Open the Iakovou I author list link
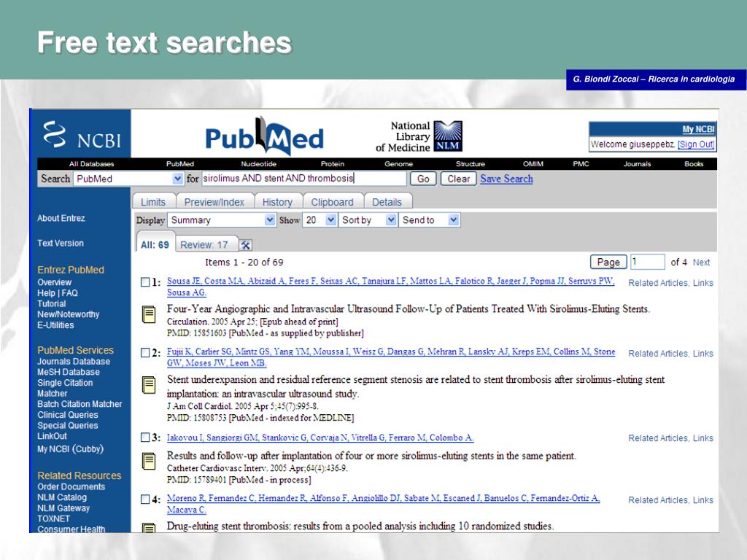The image size is (747, 560). (x=320, y=437)
